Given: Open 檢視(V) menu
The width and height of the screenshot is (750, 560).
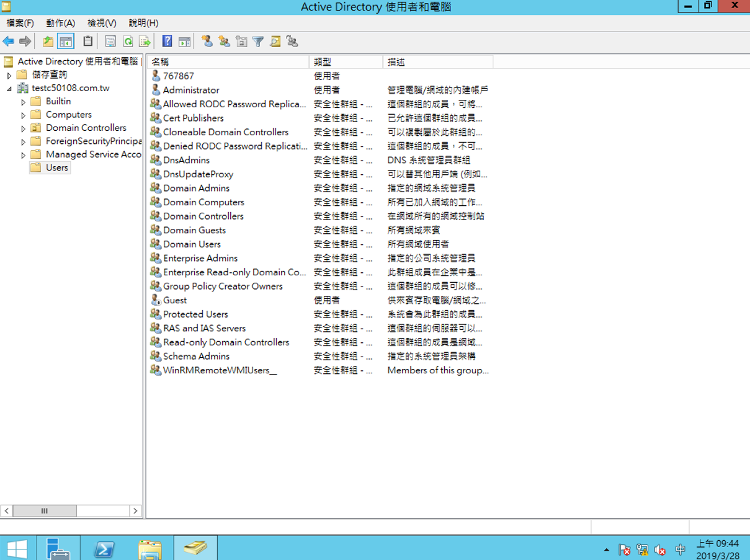Looking at the screenshot, I should (x=102, y=23).
